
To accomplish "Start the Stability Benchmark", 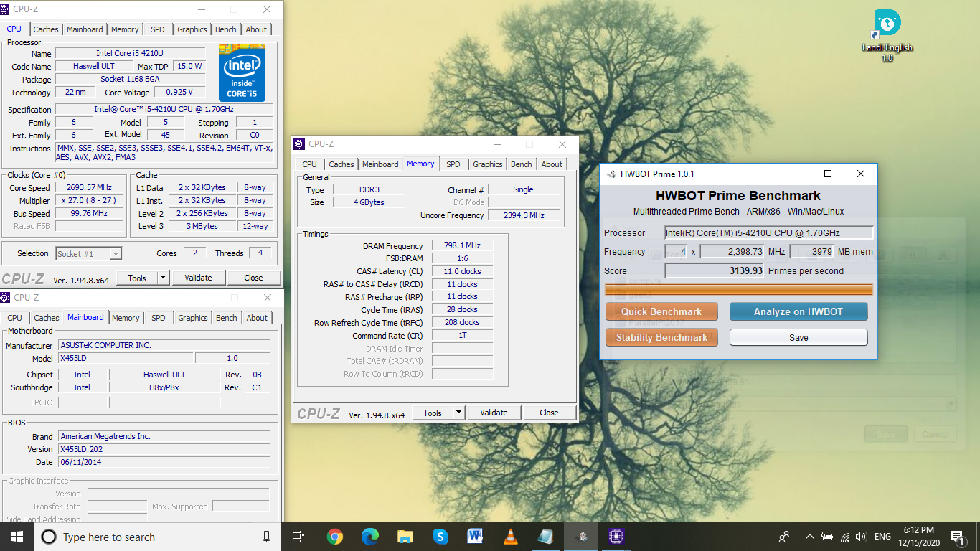I will 661,337.
